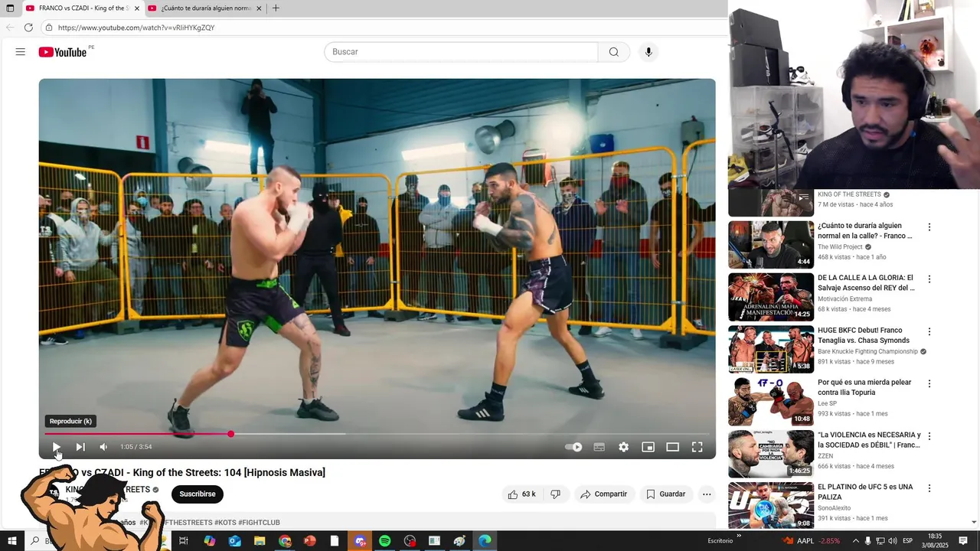
Task: Open tab list dropdown at window top-left
Action: [10, 8]
